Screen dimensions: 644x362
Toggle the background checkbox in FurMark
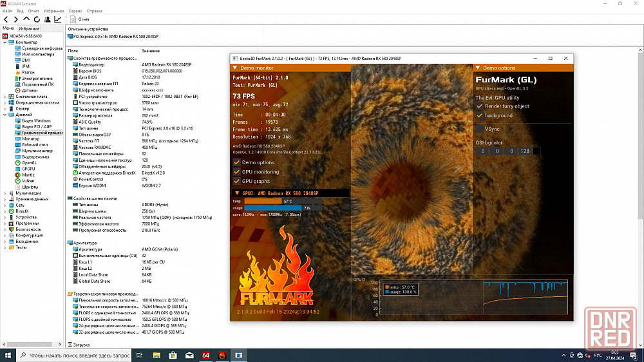[x=479, y=115]
